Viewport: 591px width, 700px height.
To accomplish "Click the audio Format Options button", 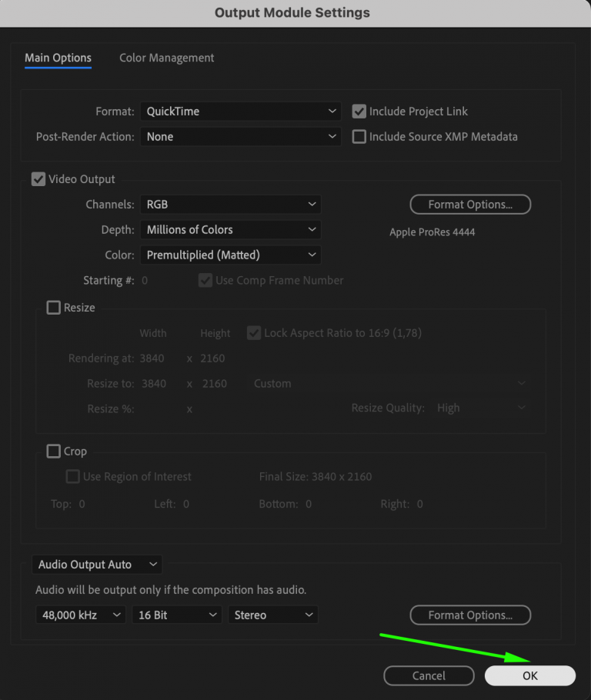I will [x=470, y=615].
